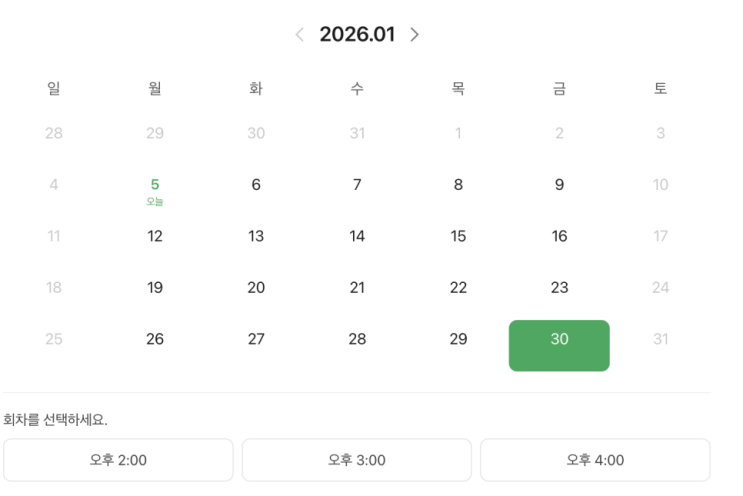
Task: Select January 26 date
Action: click(155, 340)
